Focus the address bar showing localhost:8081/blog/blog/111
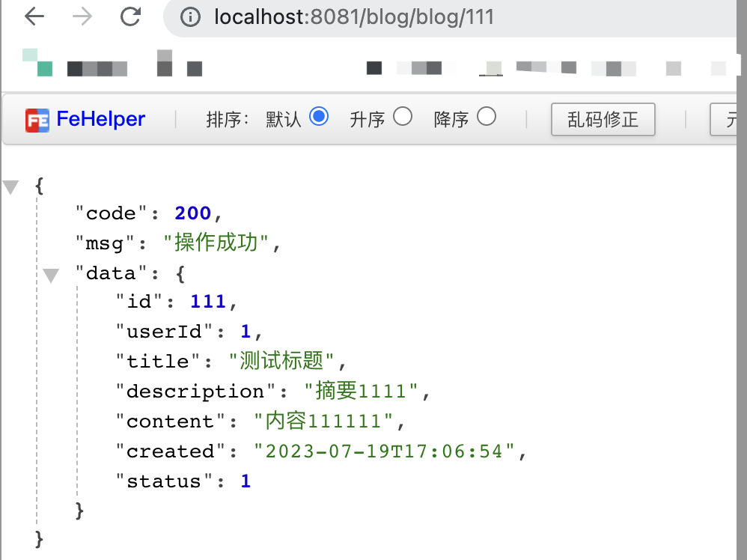The height and width of the screenshot is (560, 747). click(449, 17)
